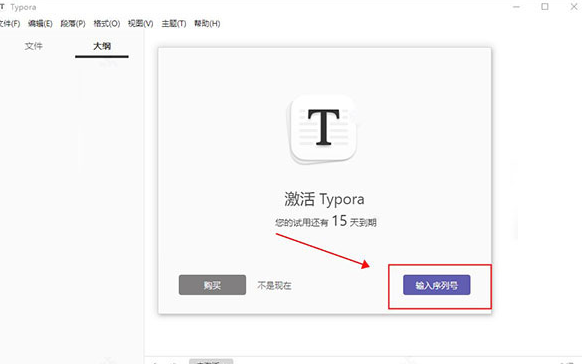Close the Typora window
The image size is (582, 364).
(573, 7)
